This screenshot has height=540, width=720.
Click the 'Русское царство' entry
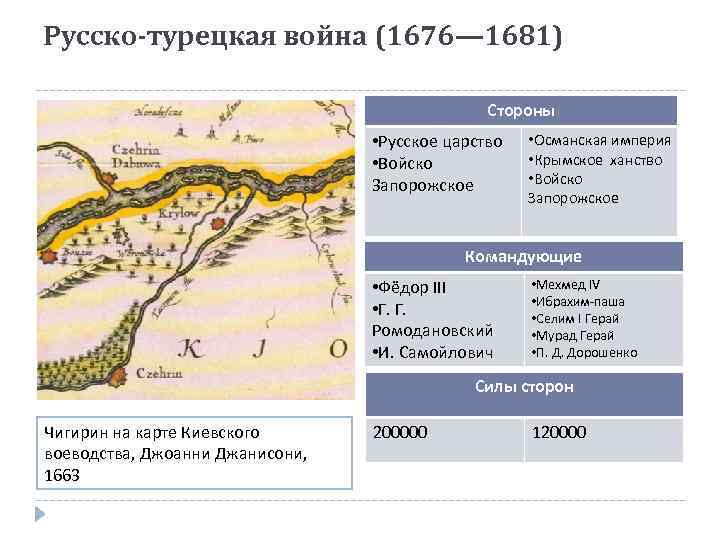coord(438,142)
